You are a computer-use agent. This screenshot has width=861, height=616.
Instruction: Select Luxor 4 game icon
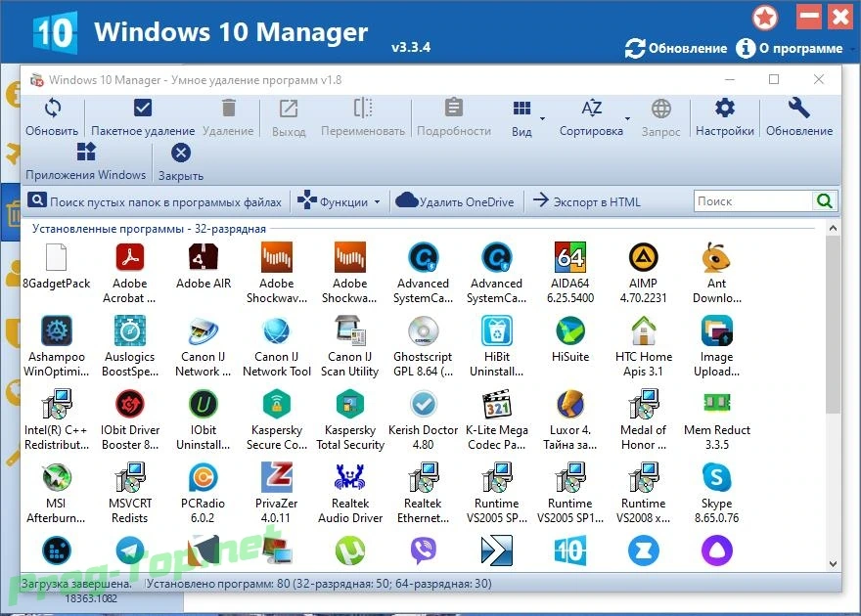570,404
